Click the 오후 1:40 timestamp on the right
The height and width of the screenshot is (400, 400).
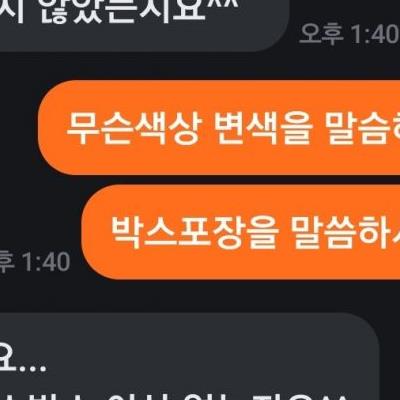click(x=349, y=34)
